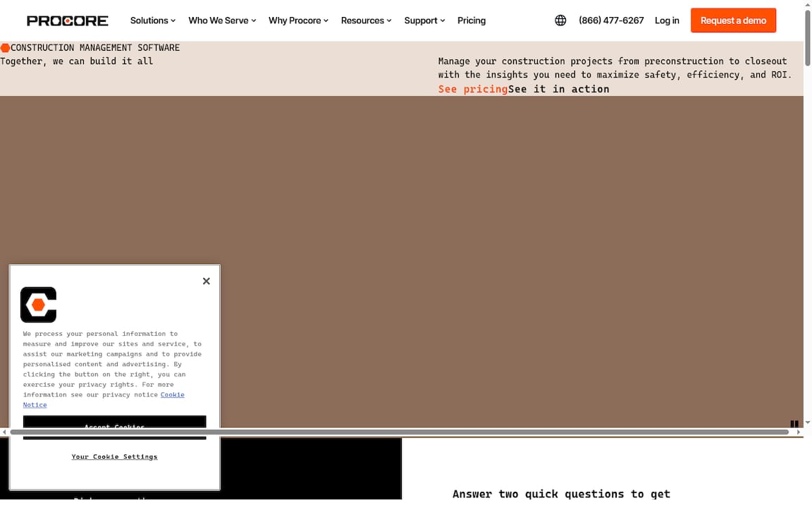
Task: Open Your Cookie Settings
Action: click(114, 456)
